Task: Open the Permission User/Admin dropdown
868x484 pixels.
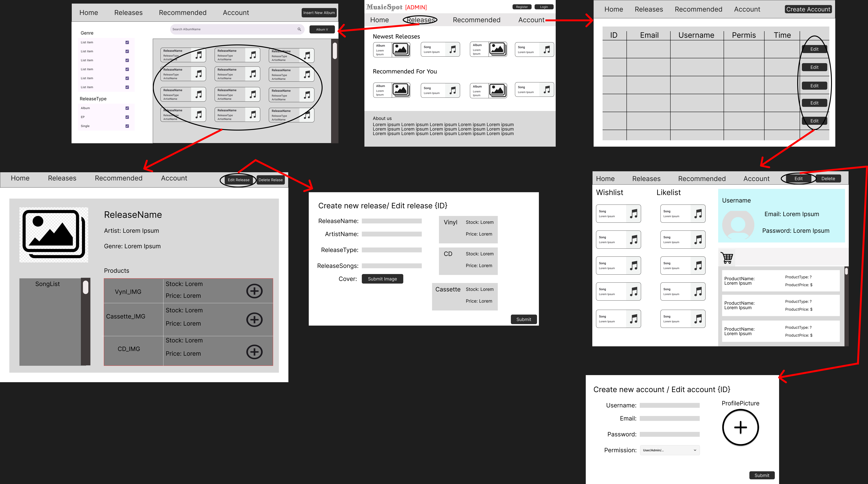Action: pos(669,450)
